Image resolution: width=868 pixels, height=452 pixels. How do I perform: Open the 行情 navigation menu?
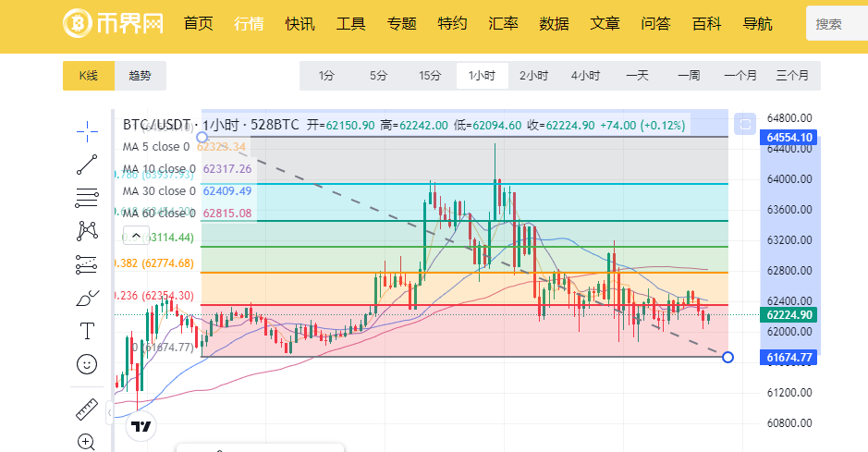point(249,24)
